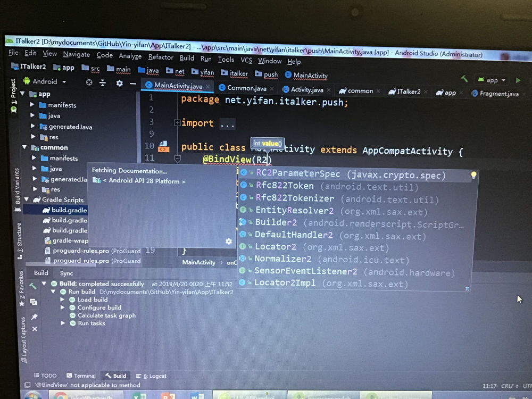Open the VCS menu
This screenshot has width=532, height=399.
click(x=246, y=60)
